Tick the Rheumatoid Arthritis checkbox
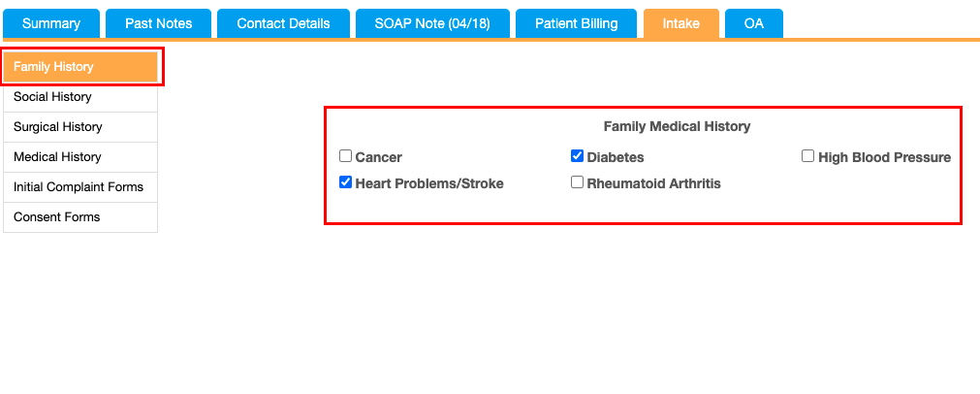Image resolution: width=980 pixels, height=394 pixels. tap(578, 182)
